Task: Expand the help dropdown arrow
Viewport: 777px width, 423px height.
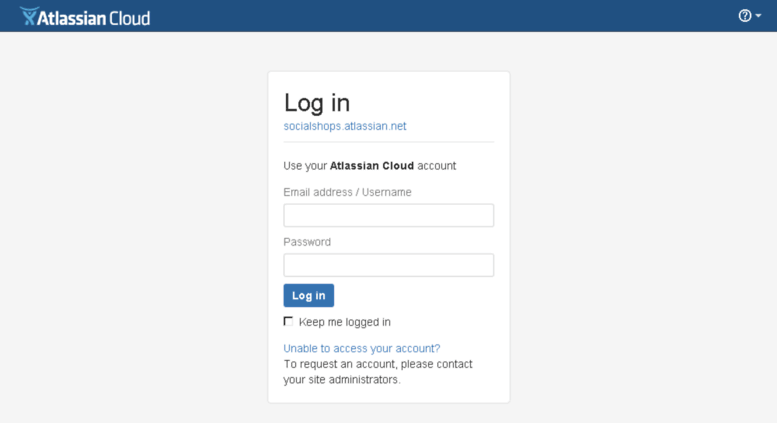Action: click(758, 16)
